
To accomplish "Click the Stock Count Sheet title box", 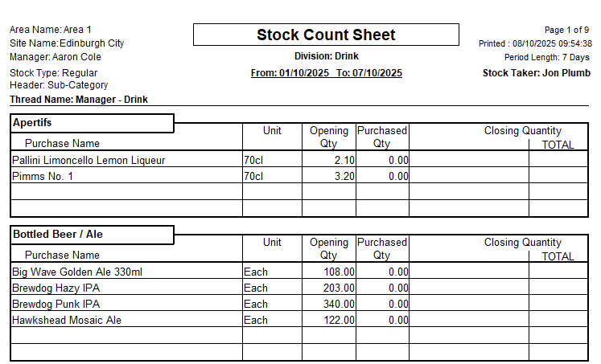I will 326,35.
